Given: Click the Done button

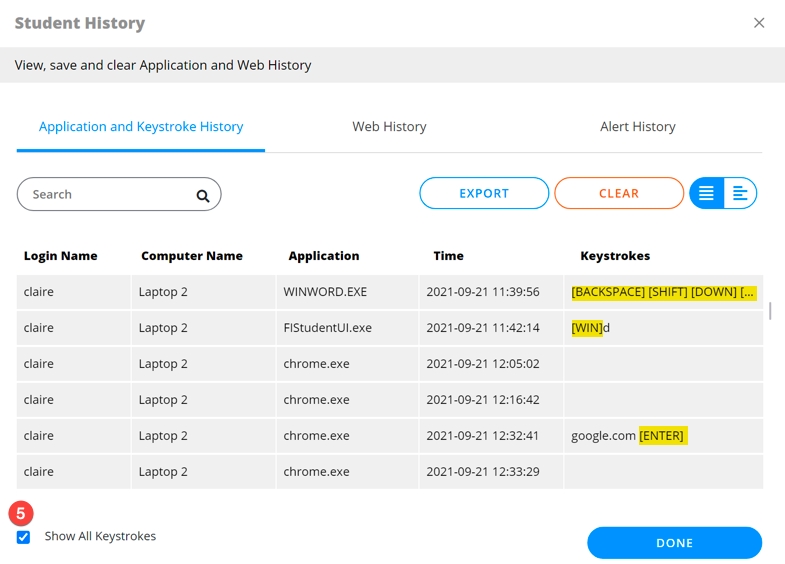Looking at the screenshot, I should pos(674,543).
